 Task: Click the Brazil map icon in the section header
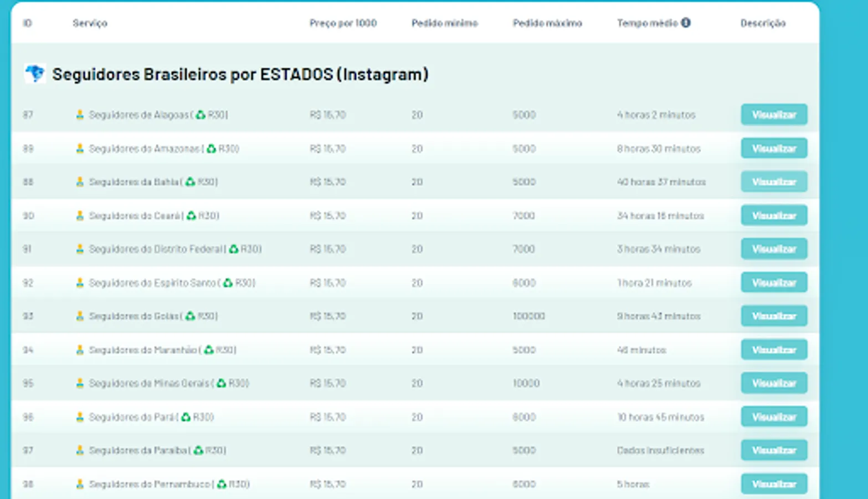[x=35, y=73]
